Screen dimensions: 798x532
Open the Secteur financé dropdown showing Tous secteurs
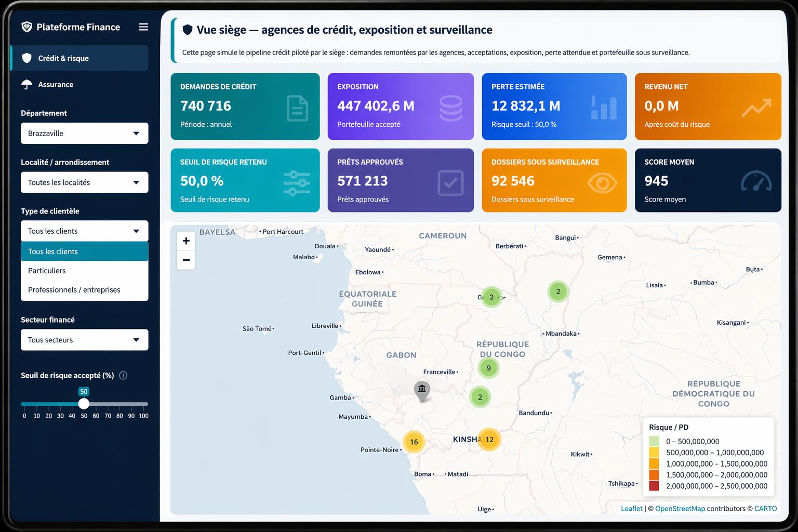(85, 340)
